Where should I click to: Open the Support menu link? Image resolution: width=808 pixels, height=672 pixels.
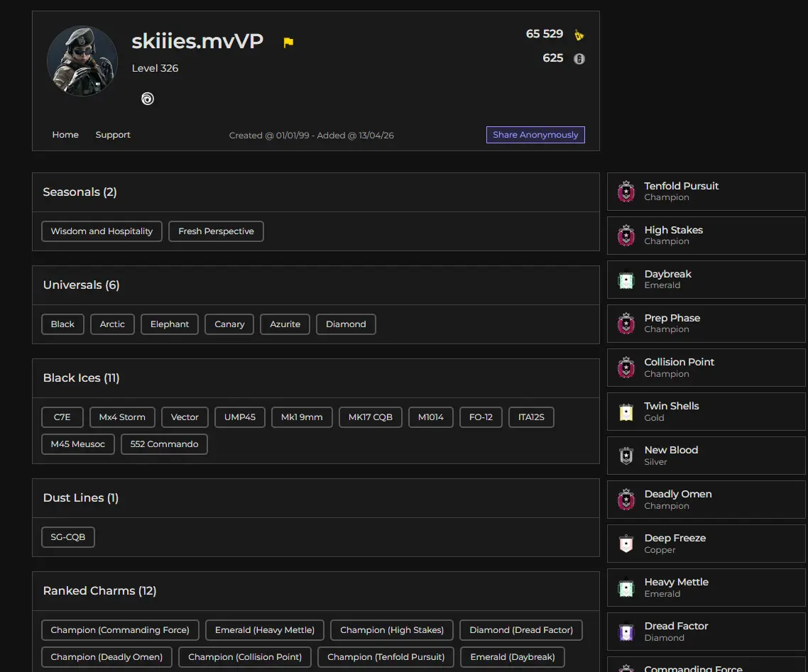tap(113, 135)
